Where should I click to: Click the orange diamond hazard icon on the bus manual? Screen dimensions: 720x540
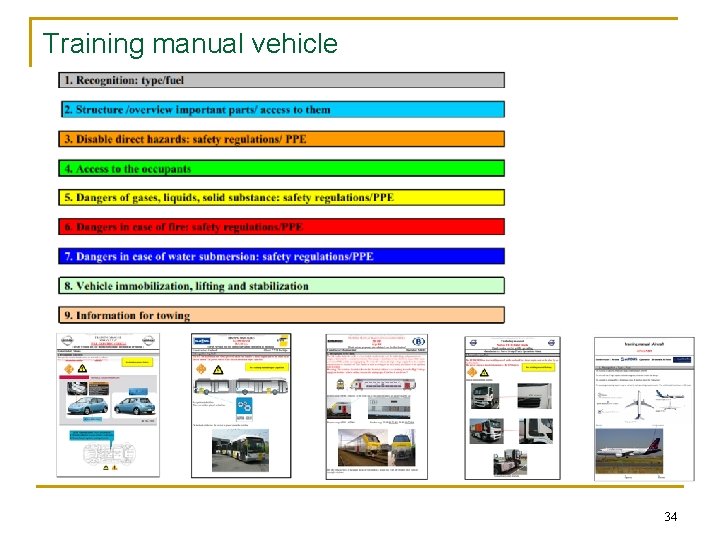(x=201, y=369)
